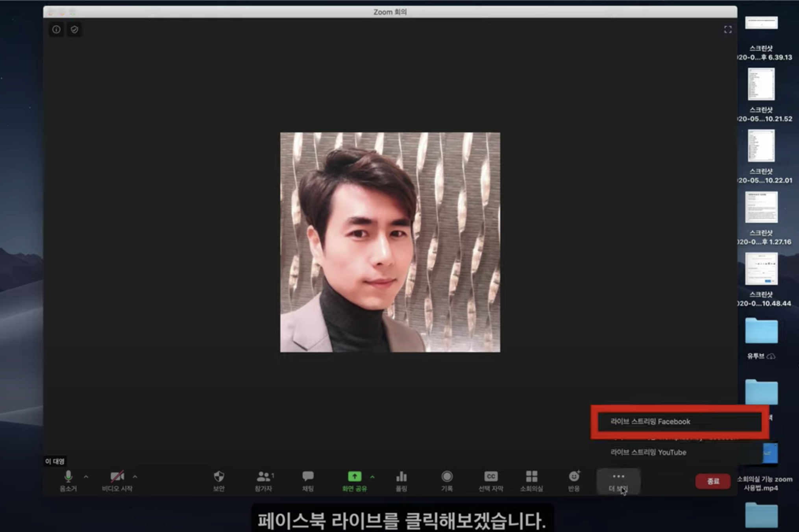Select desktop screenshot file ending 10.22.01

click(761, 157)
